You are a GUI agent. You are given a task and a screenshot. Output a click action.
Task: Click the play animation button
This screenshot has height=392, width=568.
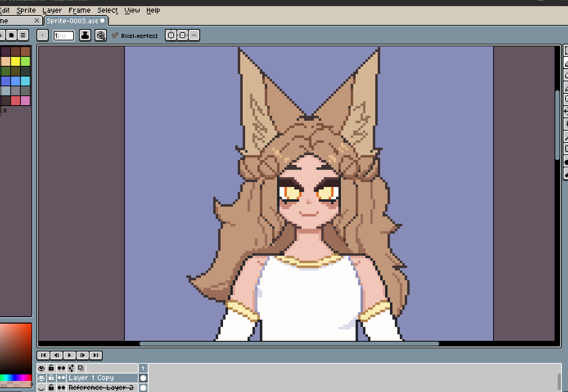click(x=69, y=355)
